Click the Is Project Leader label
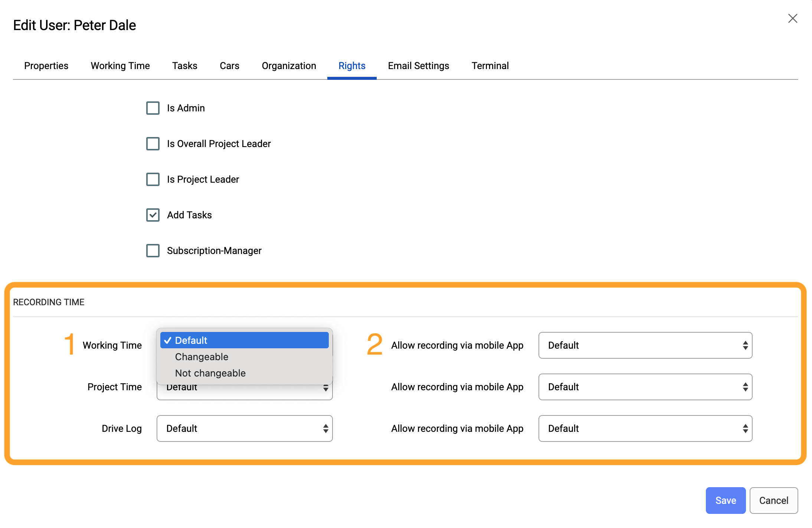812x528 pixels. (203, 179)
